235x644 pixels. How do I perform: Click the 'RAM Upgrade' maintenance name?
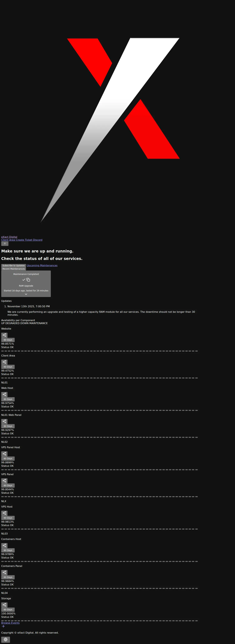pyautogui.click(x=26, y=286)
